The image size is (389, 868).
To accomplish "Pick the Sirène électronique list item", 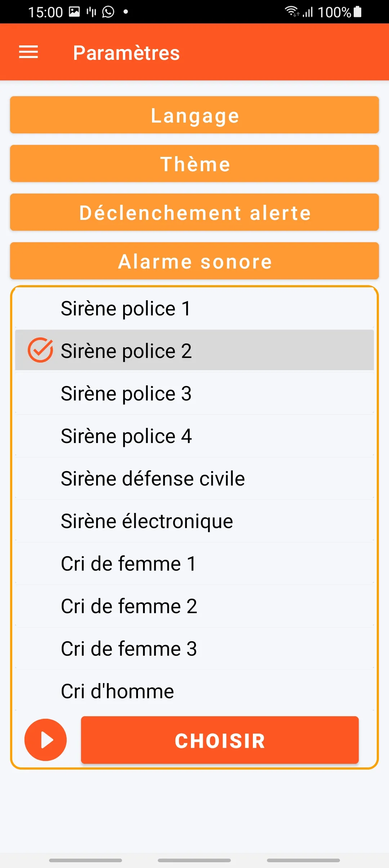I will (x=194, y=521).
